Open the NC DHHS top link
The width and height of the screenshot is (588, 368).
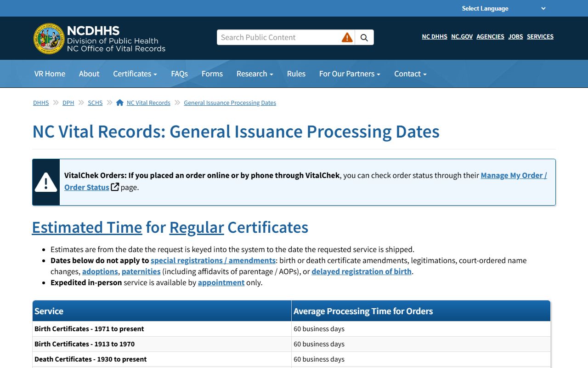coord(435,36)
